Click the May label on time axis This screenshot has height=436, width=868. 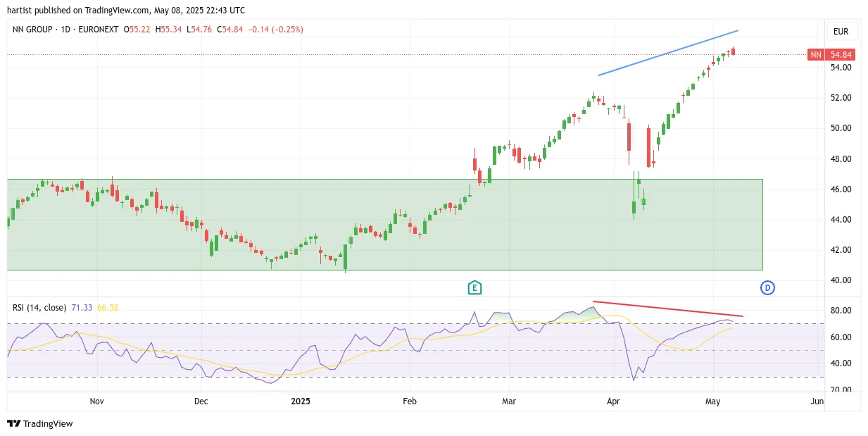[714, 401]
